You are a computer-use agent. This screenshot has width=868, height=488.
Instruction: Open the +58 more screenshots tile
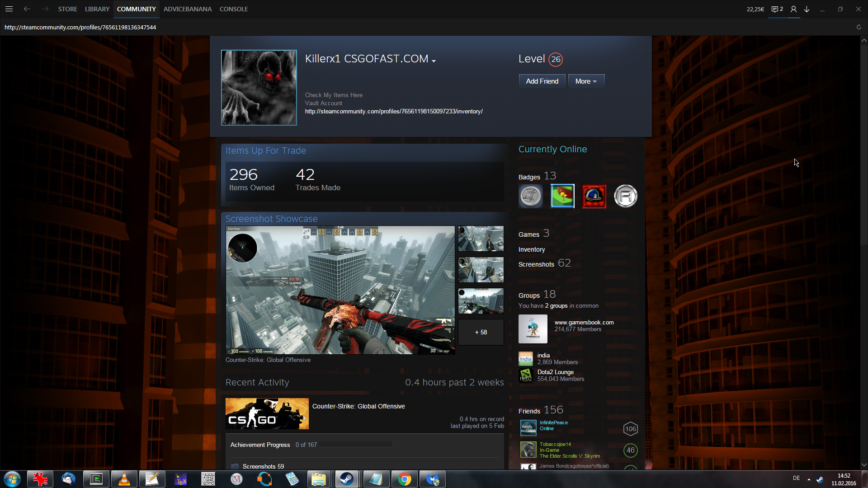click(x=481, y=332)
